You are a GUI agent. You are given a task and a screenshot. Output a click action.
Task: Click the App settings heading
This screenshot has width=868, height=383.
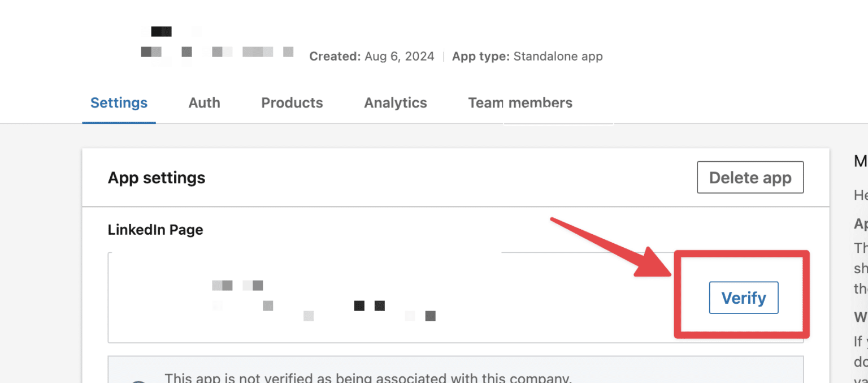click(x=156, y=178)
